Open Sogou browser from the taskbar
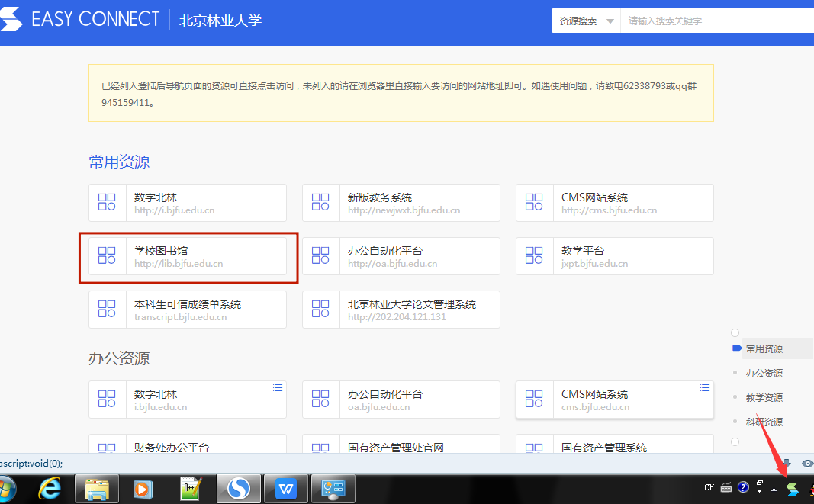Image resolution: width=814 pixels, height=504 pixels. (x=239, y=488)
